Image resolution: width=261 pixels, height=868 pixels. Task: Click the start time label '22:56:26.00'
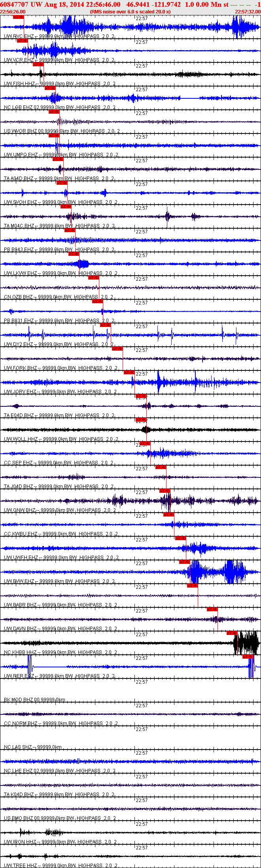pyautogui.click(x=13, y=12)
